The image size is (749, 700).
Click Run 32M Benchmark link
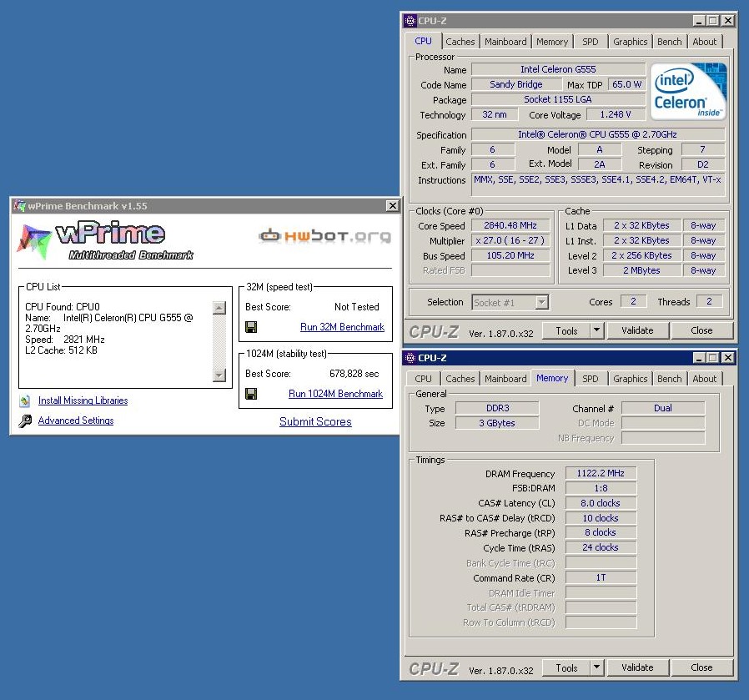click(x=342, y=327)
